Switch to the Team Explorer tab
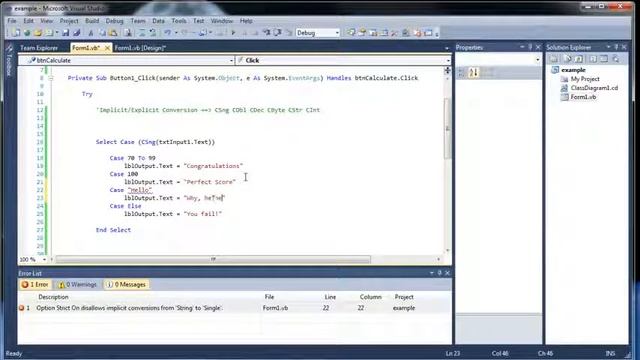Viewport: 640px width, 360px height. [39, 48]
